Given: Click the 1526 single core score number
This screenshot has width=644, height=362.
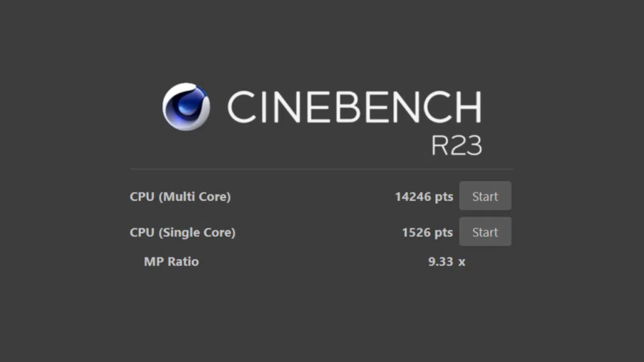Looking at the screenshot, I should point(417,233).
